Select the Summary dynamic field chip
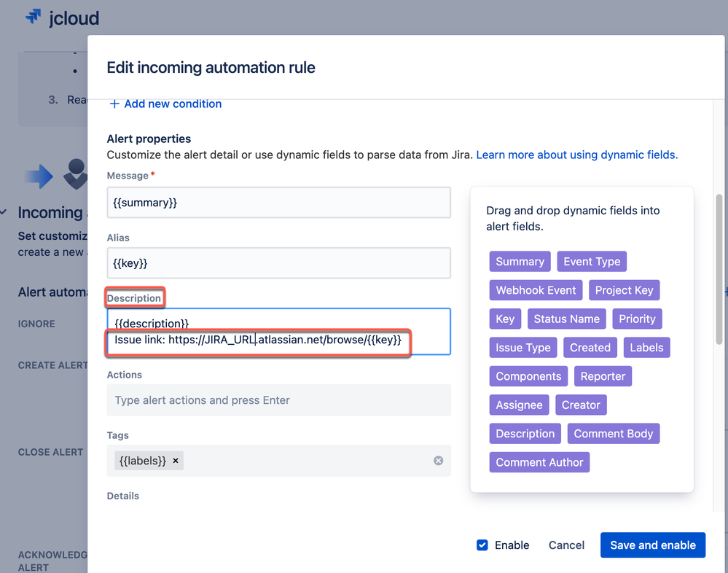 coord(520,262)
